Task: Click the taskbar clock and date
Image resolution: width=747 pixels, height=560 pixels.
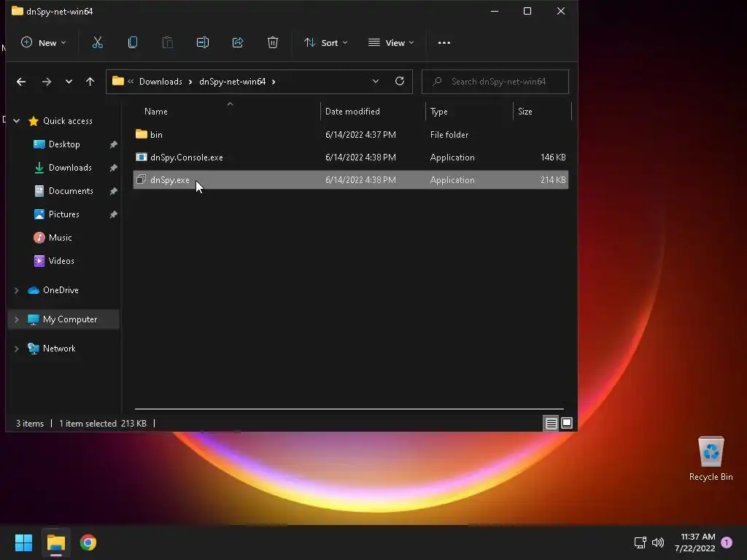Action: pyautogui.click(x=695, y=542)
